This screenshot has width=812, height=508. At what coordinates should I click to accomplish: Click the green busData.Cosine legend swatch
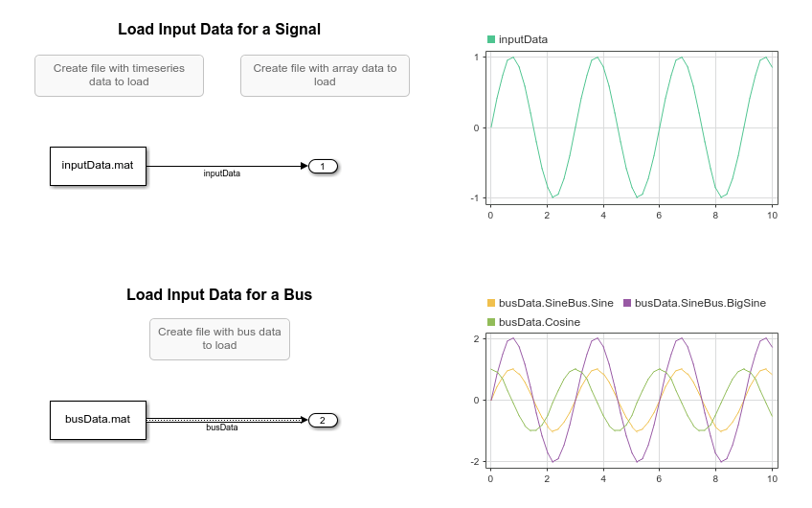(491, 323)
